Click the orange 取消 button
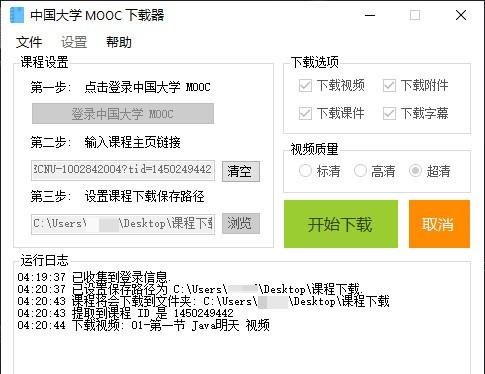 pos(439,224)
